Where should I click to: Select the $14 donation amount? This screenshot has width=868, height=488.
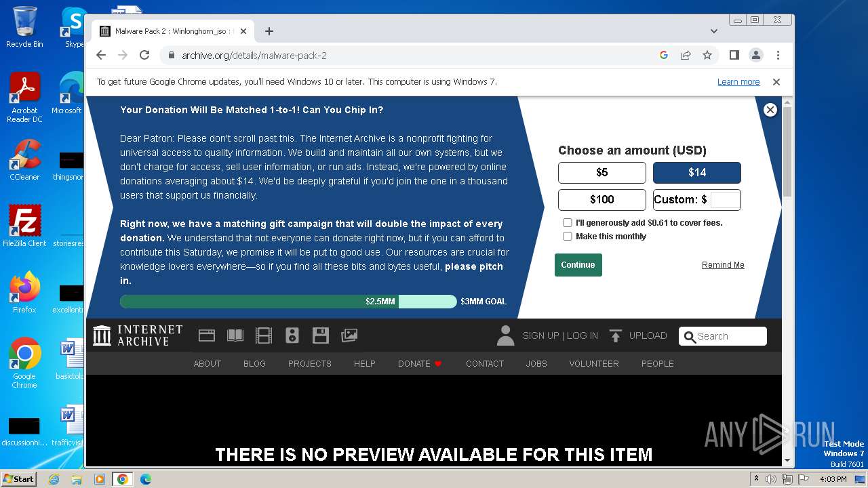tap(697, 173)
